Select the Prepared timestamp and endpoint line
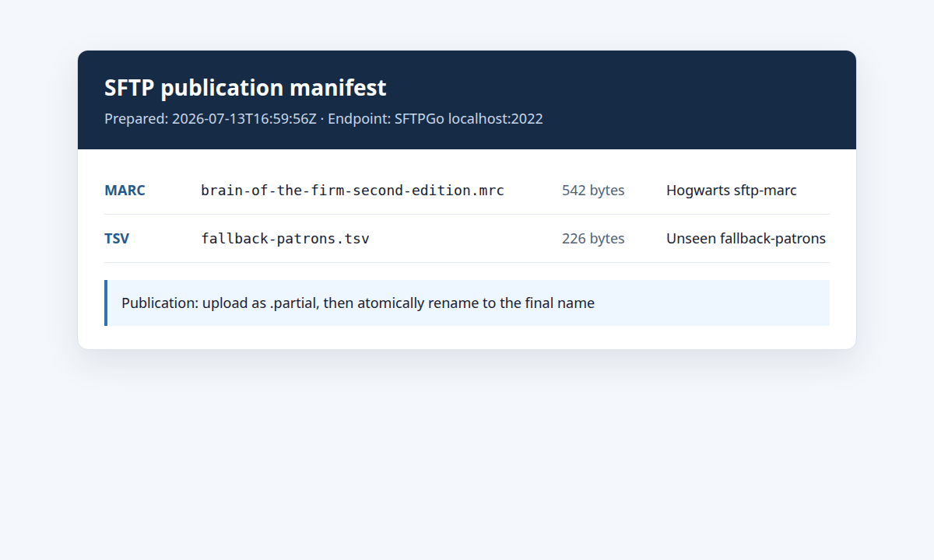Screen dimensions: 934x560 (x=324, y=119)
